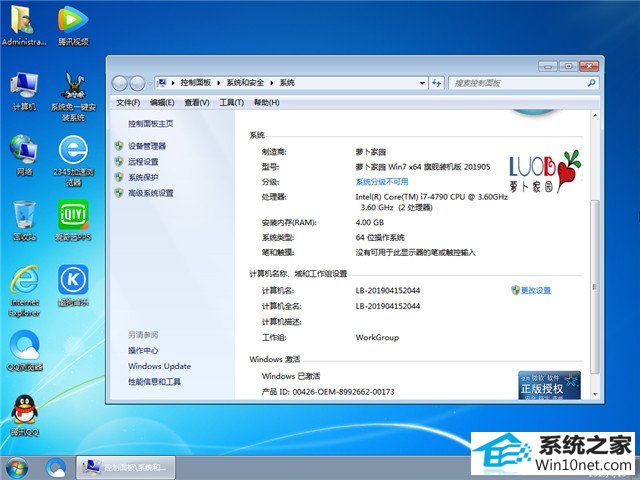Open the 工具(T) menu
Screen dimensions: 640x480
pos(231,102)
